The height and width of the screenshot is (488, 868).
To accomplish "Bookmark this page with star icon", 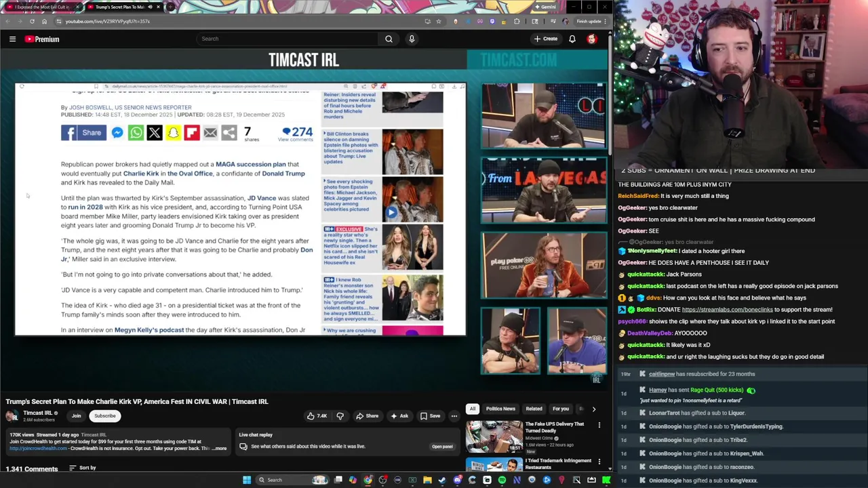I will (x=439, y=21).
